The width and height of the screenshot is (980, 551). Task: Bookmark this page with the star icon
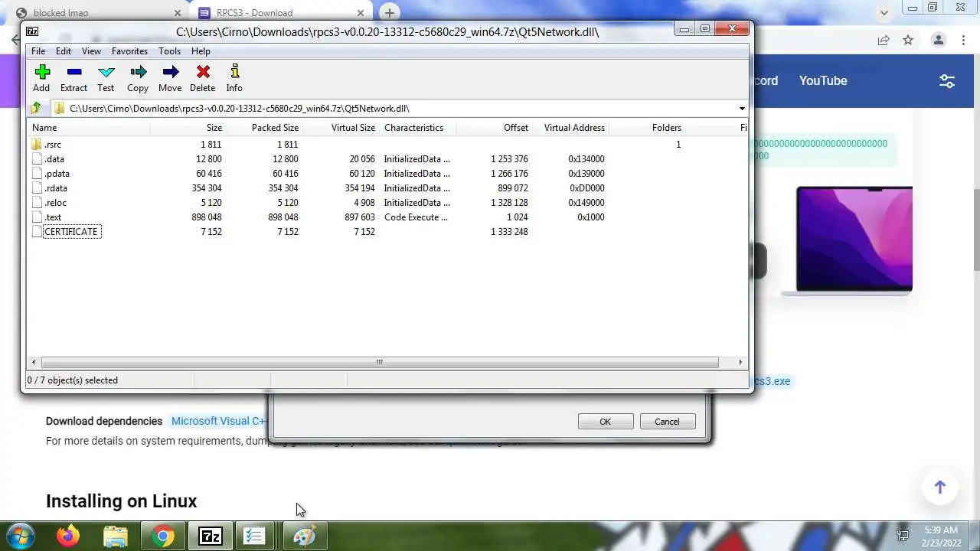pos(908,40)
